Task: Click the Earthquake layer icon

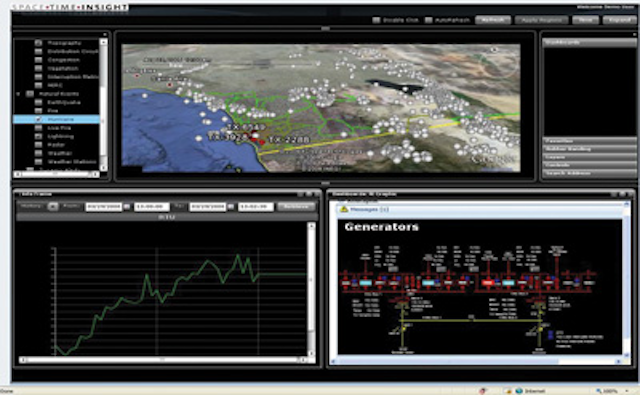Action: (38, 102)
